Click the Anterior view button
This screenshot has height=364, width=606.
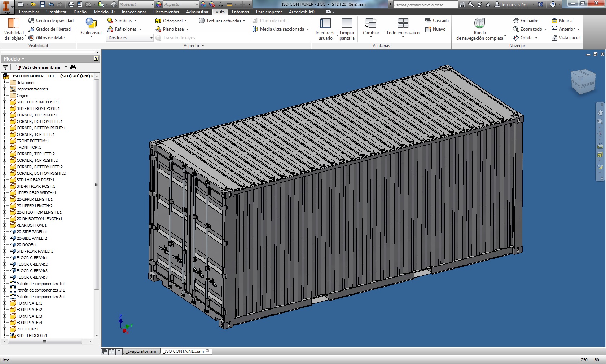pos(565,29)
